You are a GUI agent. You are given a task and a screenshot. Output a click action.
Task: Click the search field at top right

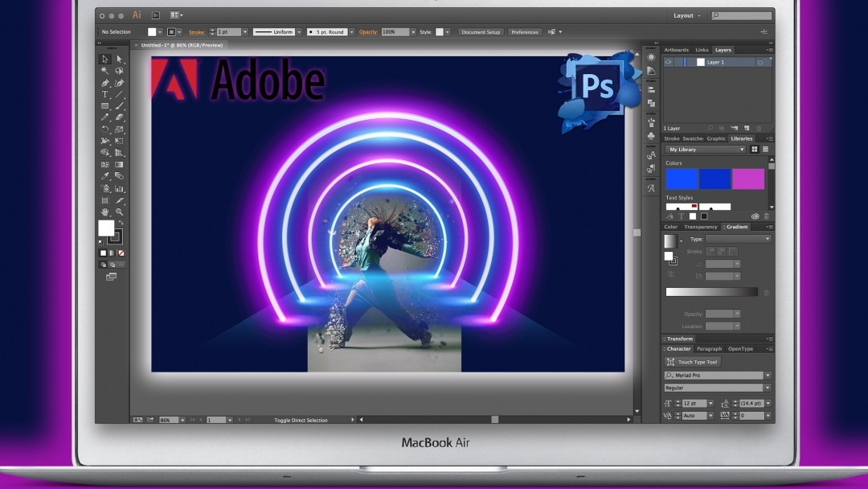point(741,15)
